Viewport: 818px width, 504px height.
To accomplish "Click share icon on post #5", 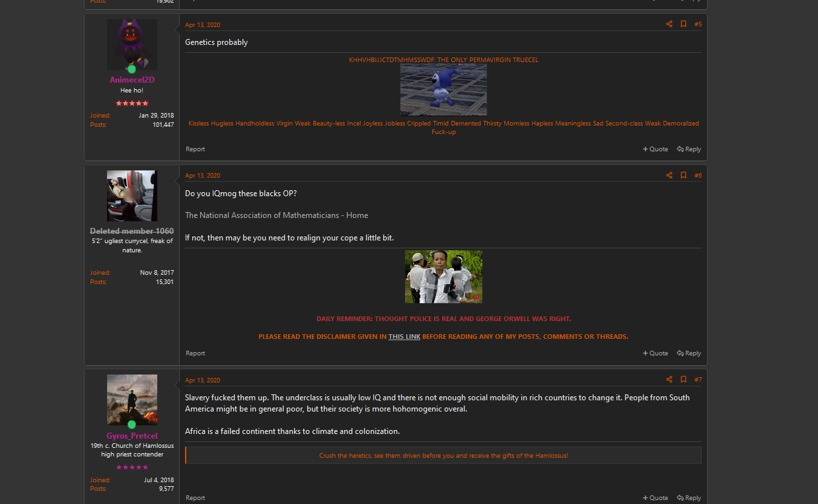I will (x=669, y=24).
